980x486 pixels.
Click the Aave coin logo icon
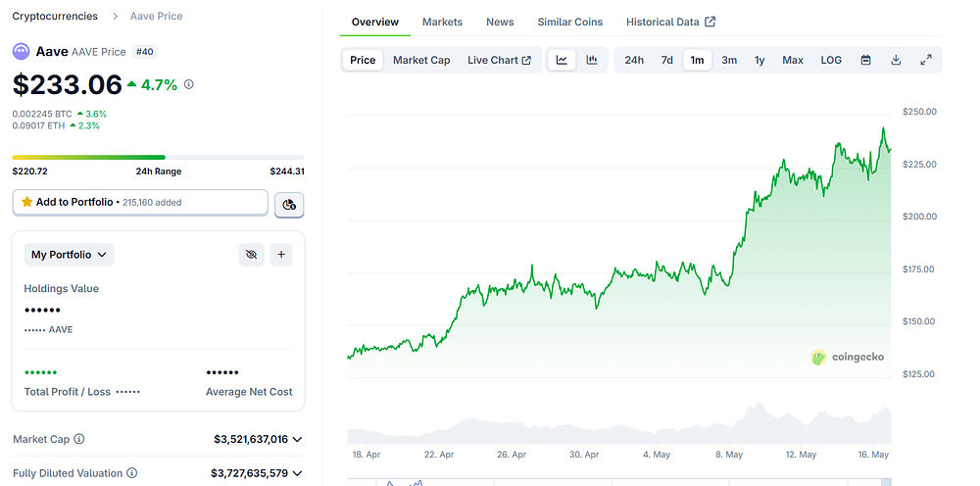click(22, 52)
